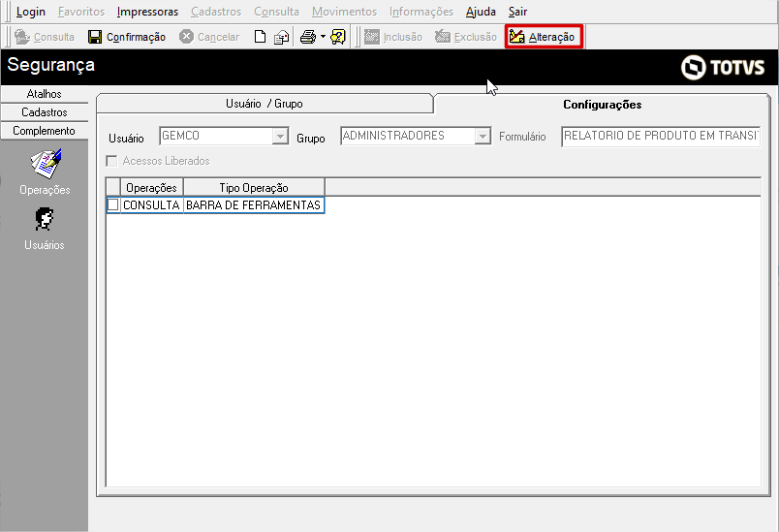Screen dimensions: 779x532
Task: Open the Operações sidebar icon
Action: [46, 164]
